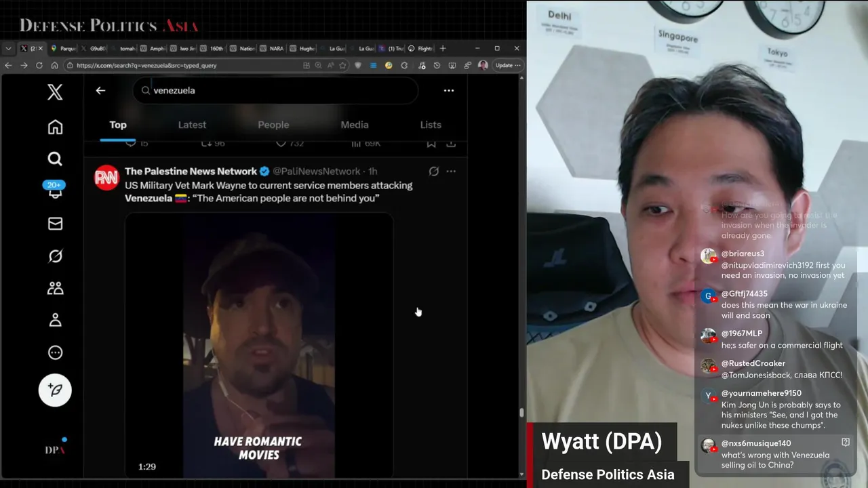Close the active X browser tab
Viewport: 868px width, 488px height.
[x=41, y=49]
